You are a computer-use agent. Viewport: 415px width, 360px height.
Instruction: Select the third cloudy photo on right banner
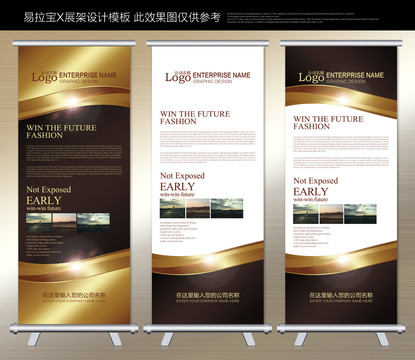coord(360,214)
